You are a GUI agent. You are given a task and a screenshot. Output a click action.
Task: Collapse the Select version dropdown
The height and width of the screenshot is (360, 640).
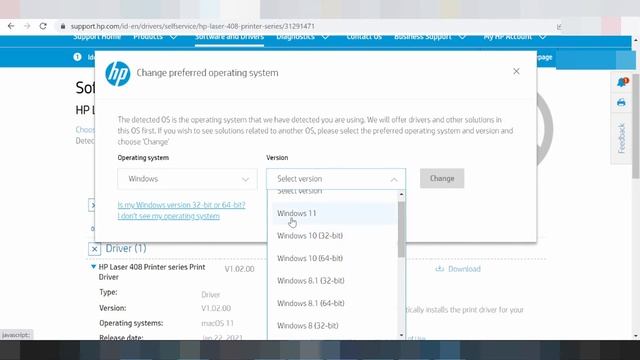(x=336, y=179)
